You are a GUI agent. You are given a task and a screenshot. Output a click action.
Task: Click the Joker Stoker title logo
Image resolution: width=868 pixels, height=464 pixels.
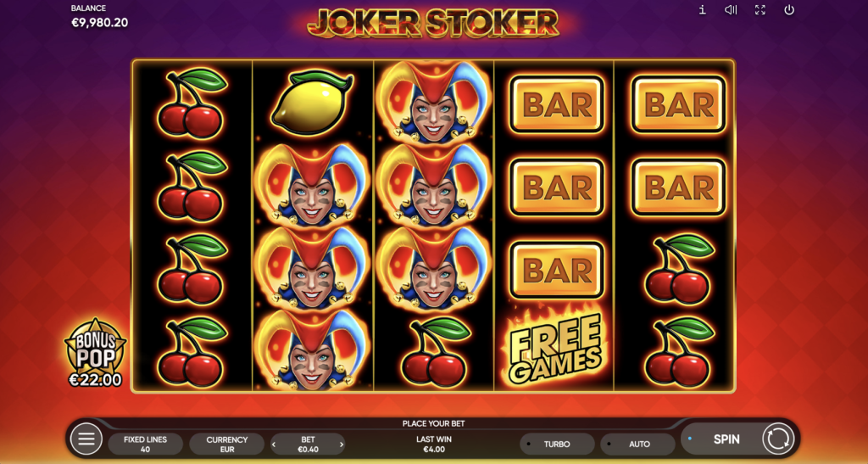[x=433, y=23]
